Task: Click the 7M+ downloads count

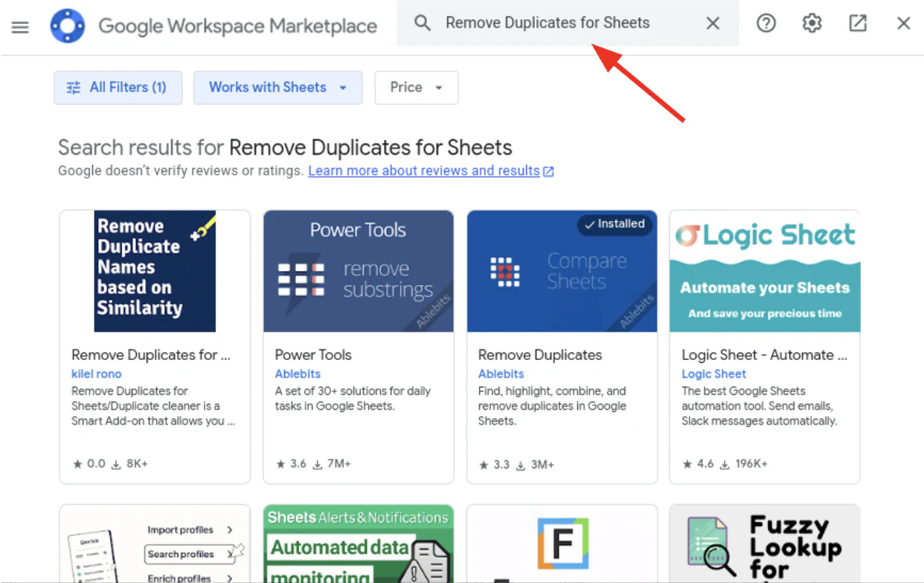Action: click(x=332, y=464)
